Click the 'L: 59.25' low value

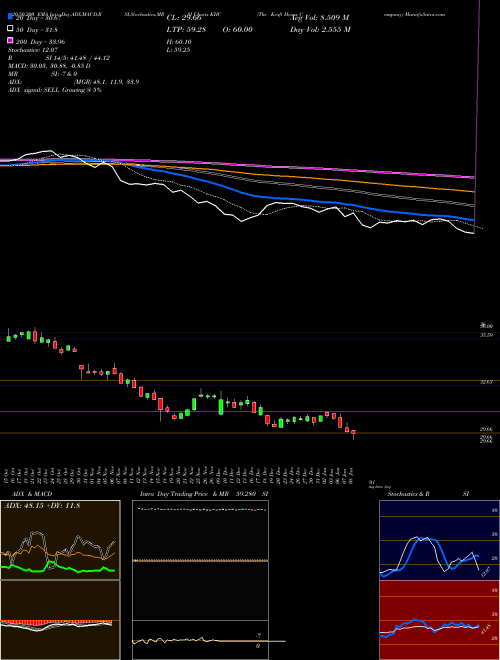tap(178, 50)
